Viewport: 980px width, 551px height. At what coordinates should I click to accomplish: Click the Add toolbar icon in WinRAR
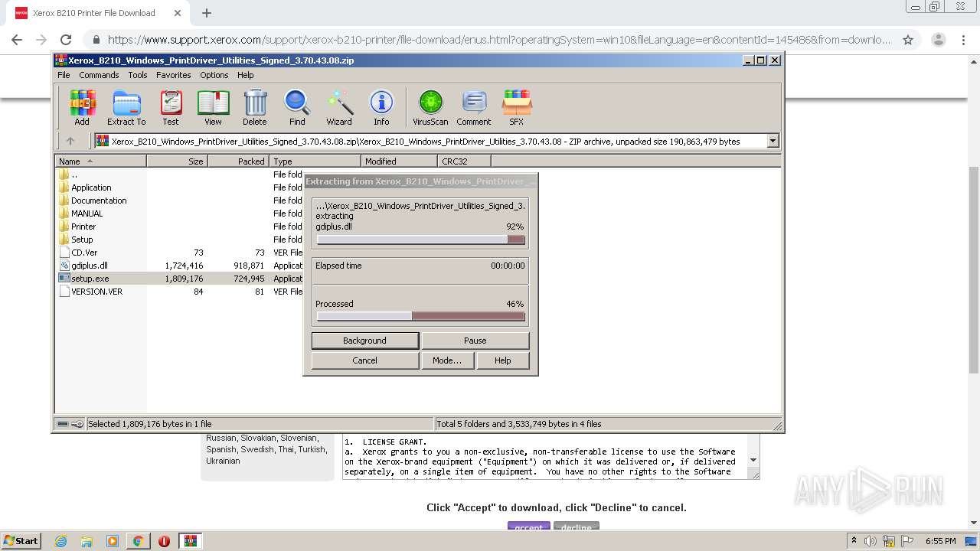pos(82,107)
